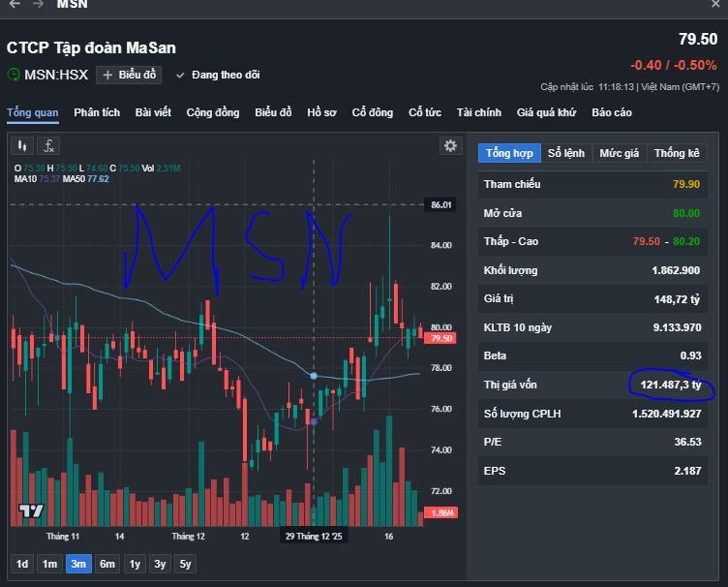The height and width of the screenshot is (587, 728).
Task: Set chart range to 1d
Action: [x=22, y=564]
